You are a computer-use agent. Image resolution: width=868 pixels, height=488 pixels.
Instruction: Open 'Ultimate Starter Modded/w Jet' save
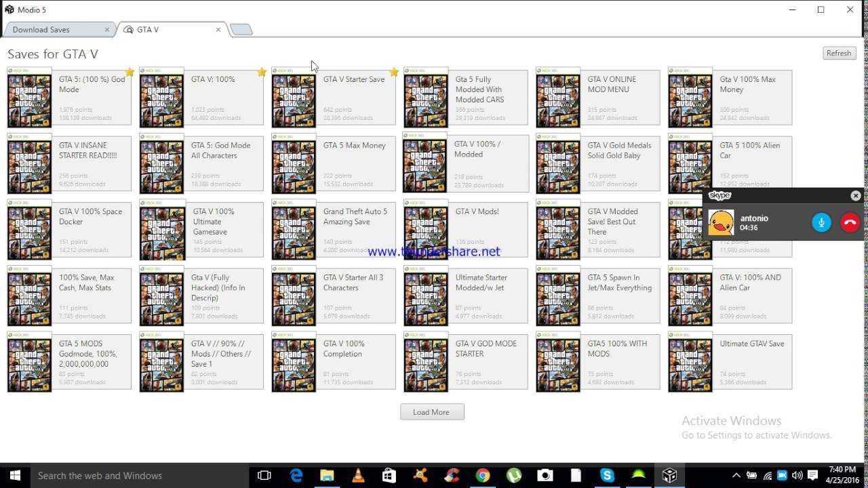[x=466, y=296]
